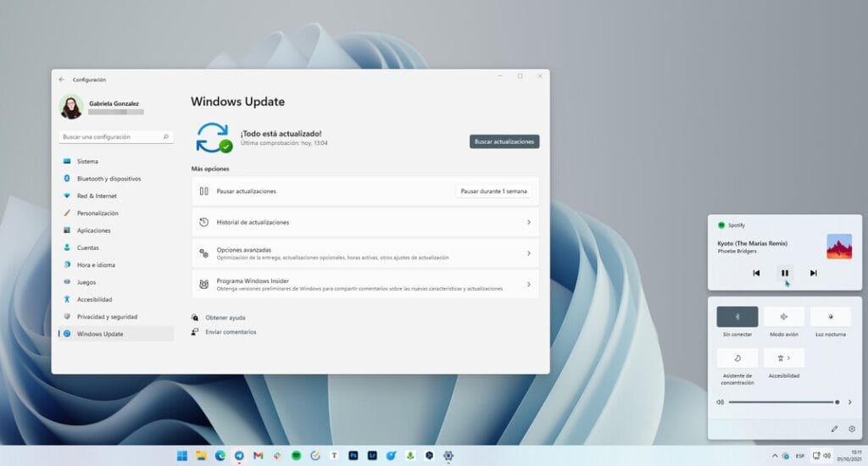Expand Opciones avanzadas row

[x=364, y=253]
